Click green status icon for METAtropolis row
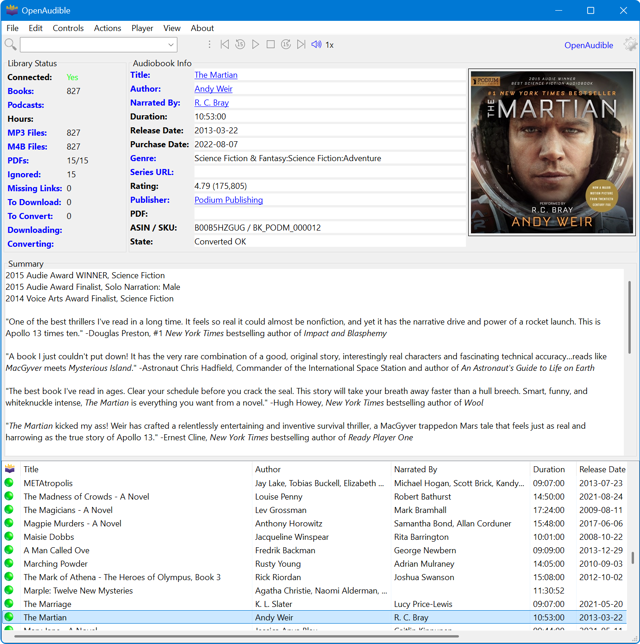This screenshot has height=644, width=640. click(x=9, y=483)
